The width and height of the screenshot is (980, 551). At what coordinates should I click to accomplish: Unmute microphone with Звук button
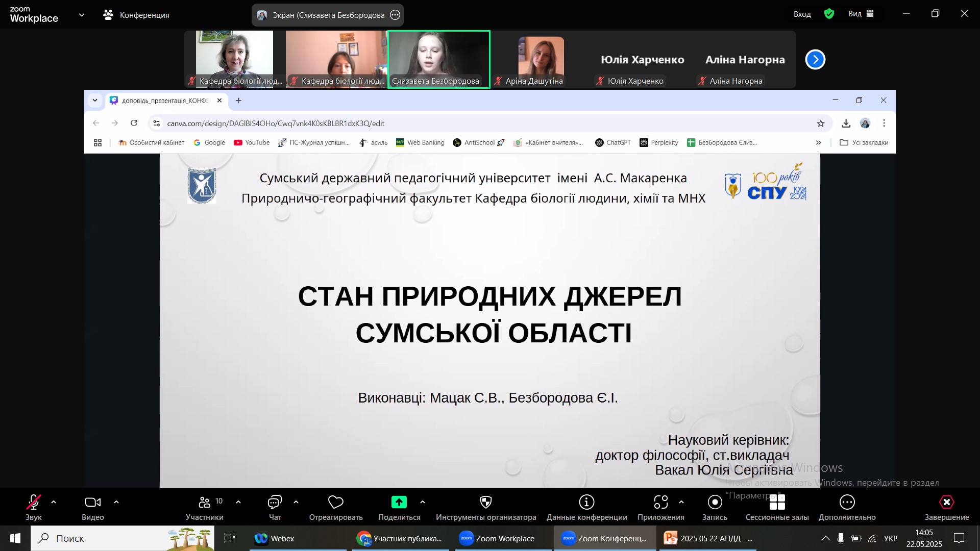(34, 503)
